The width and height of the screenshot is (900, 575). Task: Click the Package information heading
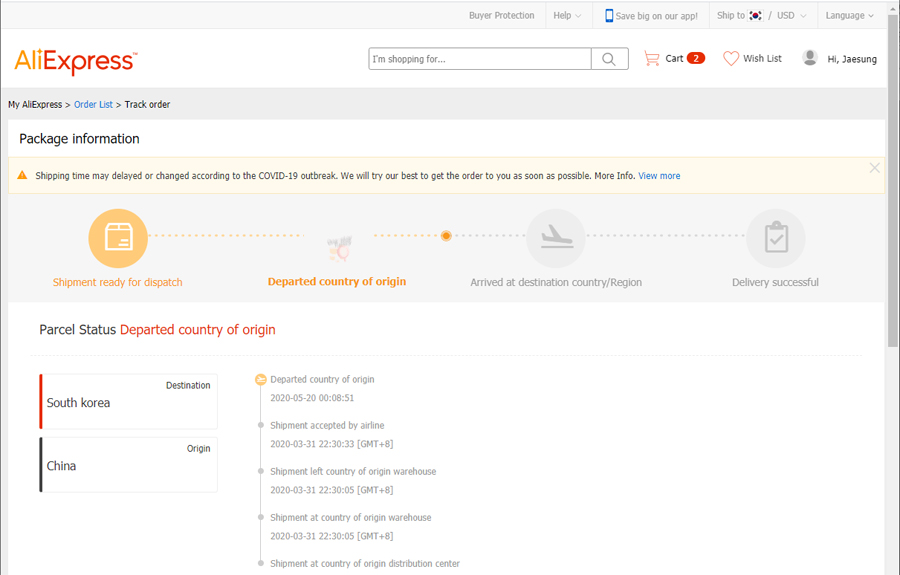click(79, 139)
